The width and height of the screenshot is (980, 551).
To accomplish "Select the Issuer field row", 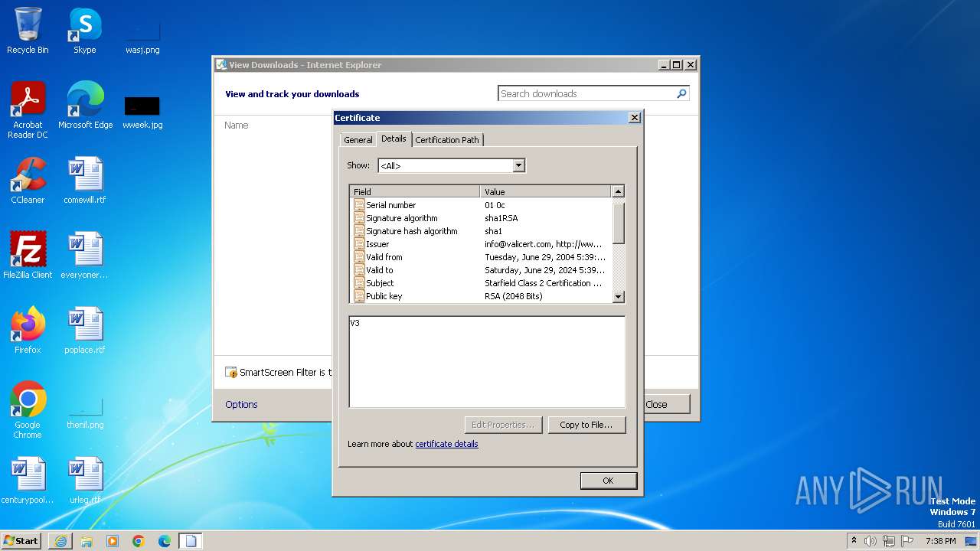I will [x=481, y=244].
